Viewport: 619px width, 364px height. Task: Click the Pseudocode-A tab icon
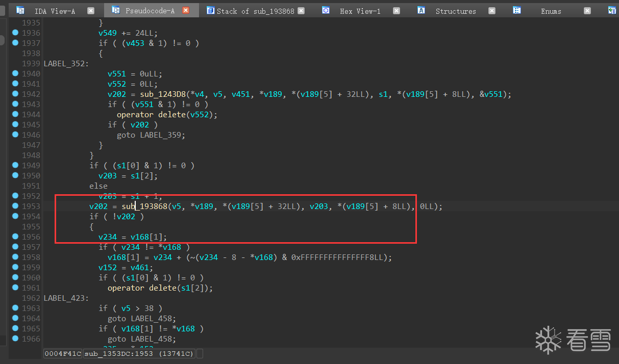116,10
